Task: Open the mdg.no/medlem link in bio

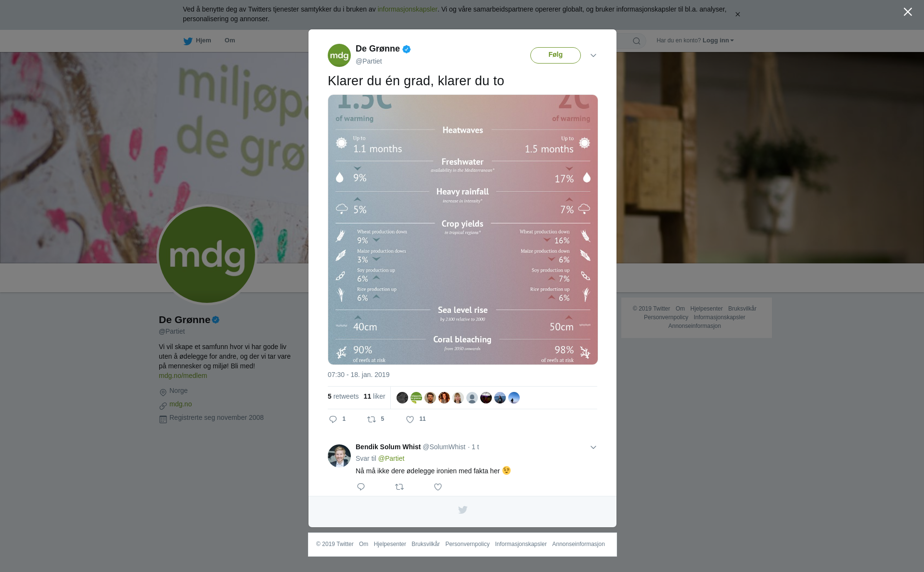Action: point(183,376)
